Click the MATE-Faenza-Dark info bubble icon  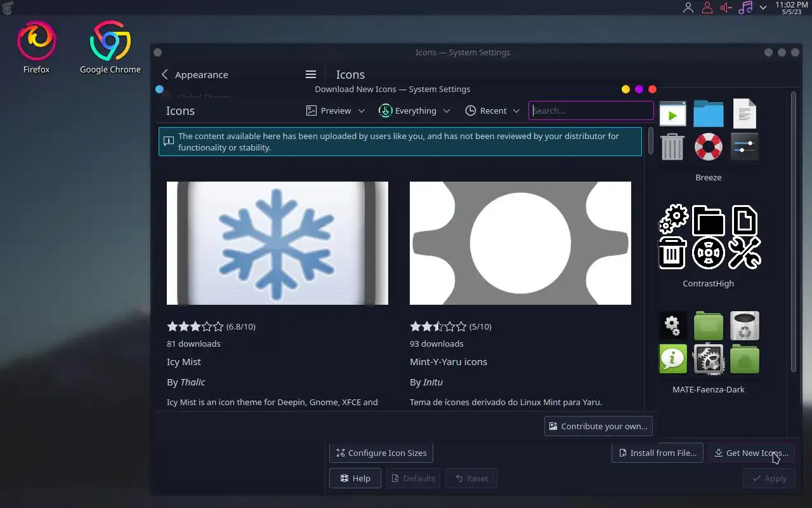(x=672, y=359)
